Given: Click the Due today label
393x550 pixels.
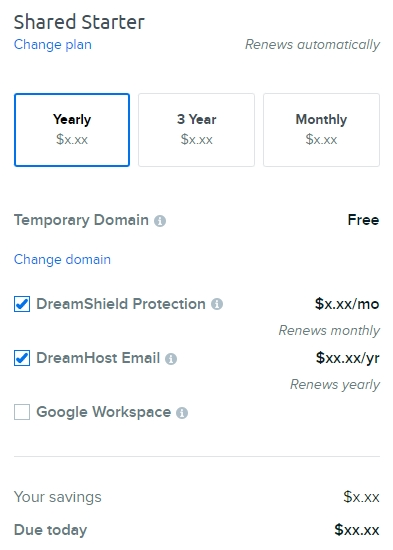Looking at the screenshot, I should tap(50, 530).
